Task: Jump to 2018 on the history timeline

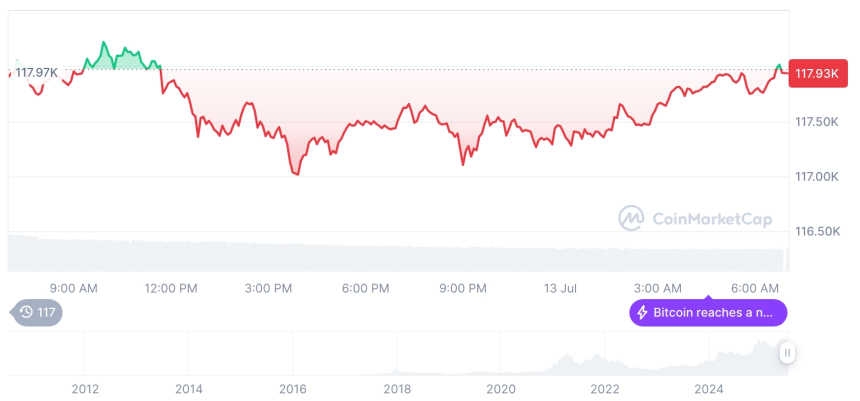Action: tap(397, 388)
